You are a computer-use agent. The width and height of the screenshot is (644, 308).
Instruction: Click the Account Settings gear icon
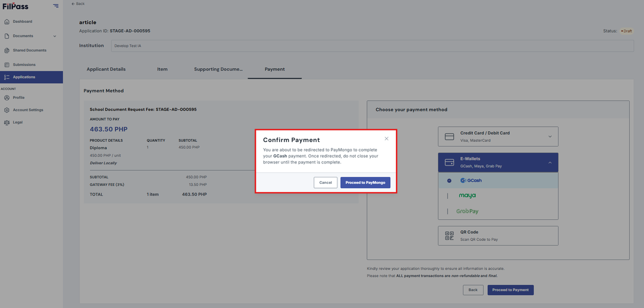[6, 110]
